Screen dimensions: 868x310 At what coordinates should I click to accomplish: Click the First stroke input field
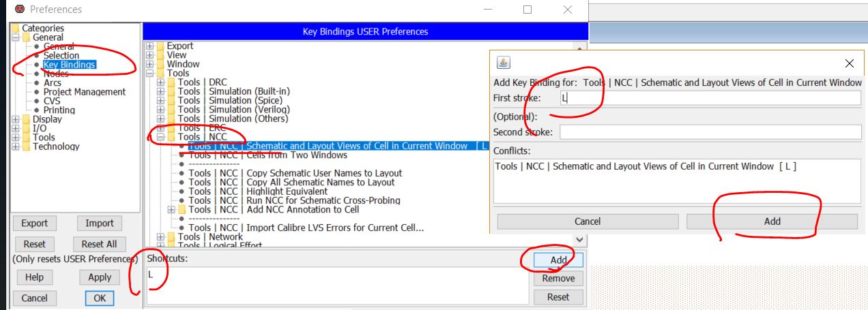tap(708, 98)
